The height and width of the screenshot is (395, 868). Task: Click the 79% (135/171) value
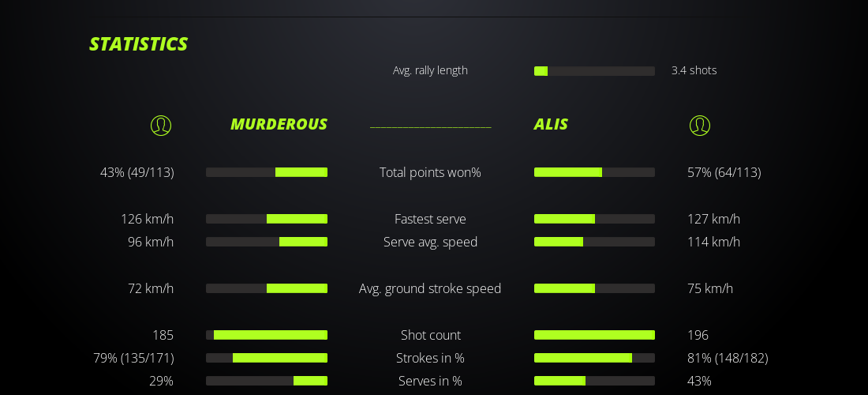pos(133,358)
